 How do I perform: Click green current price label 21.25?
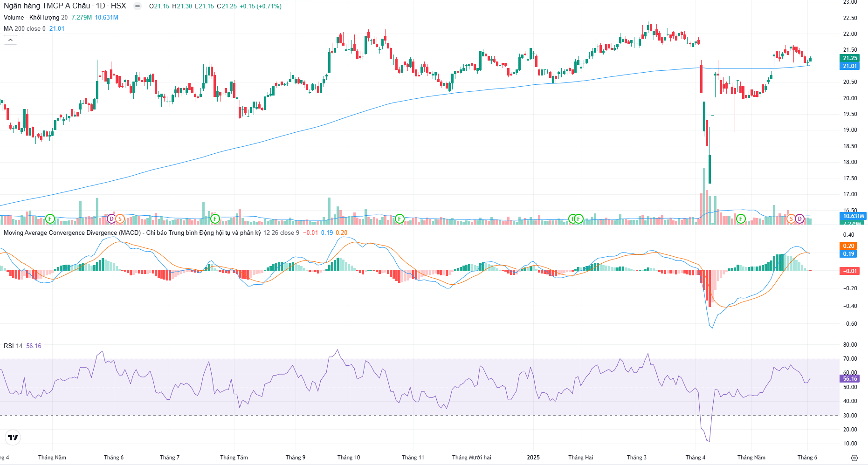click(850, 58)
